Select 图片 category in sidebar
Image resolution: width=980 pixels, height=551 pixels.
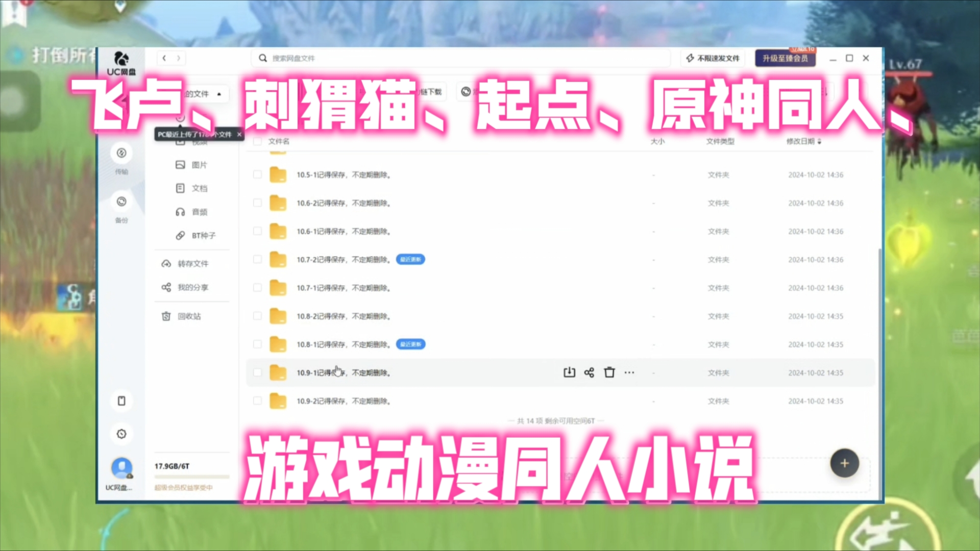pyautogui.click(x=192, y=165)
